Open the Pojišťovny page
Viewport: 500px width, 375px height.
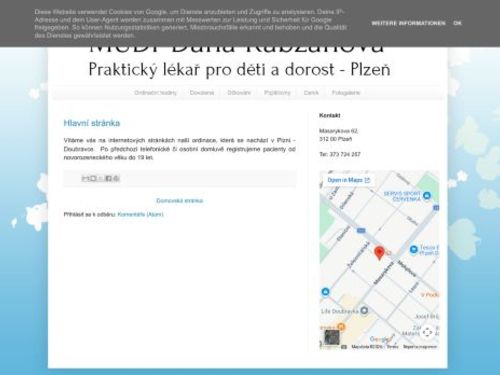pyautogui.click(x=277, y=93)
